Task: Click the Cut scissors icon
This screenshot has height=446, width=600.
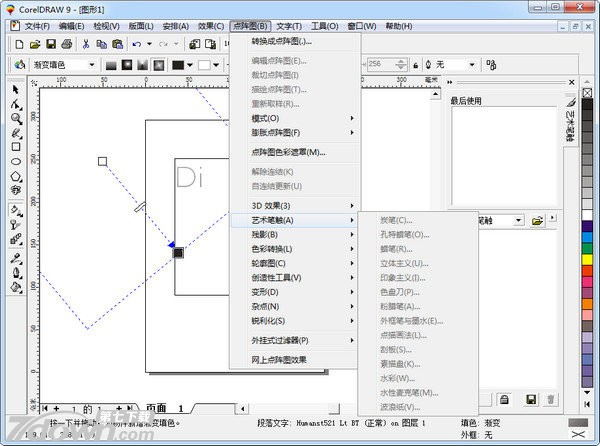Action: click(x=87, y=44)
